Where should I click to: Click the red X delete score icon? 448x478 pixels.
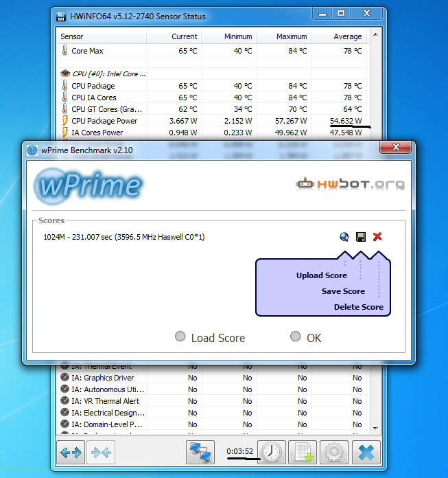click(377, 236)
